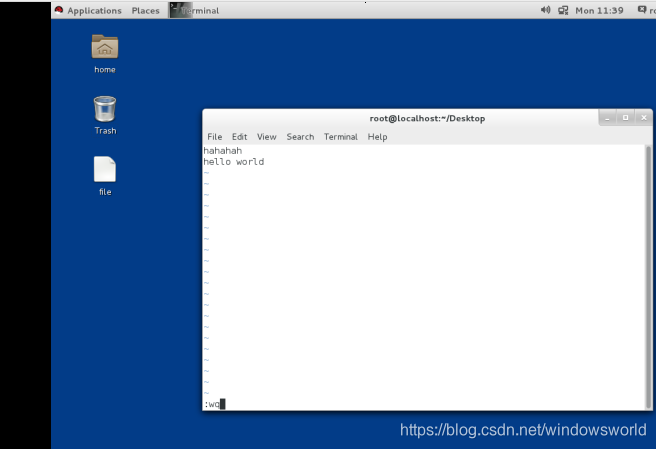This screenshot has width=656, height=449.
Task: Click the 'hello world' line in vim
Action: [233, 162]
